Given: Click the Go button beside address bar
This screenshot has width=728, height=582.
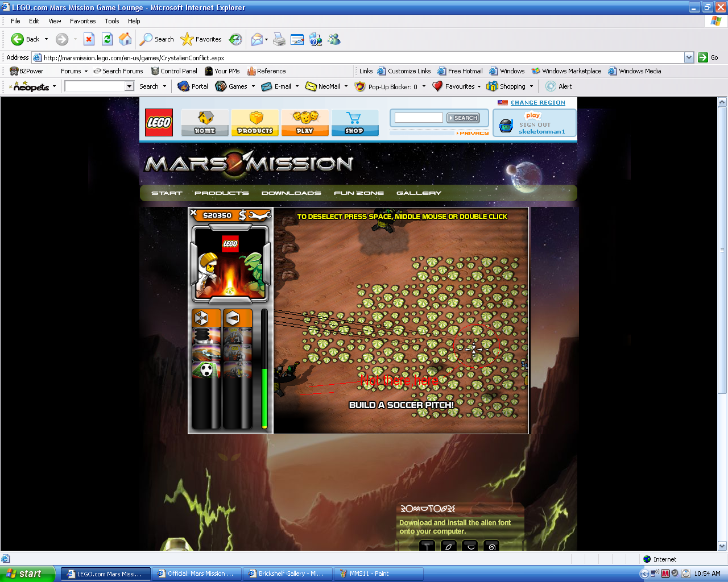Looking at the screenshot, I should 709,57.
